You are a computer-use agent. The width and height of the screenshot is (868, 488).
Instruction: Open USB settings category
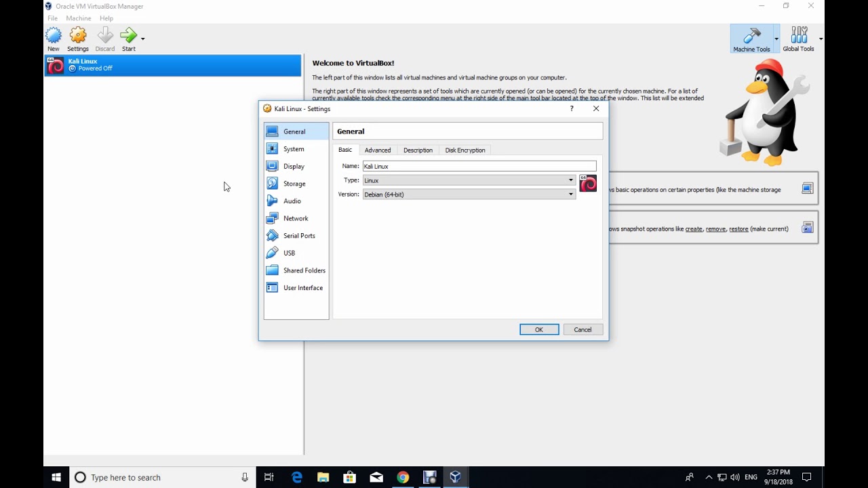(x=296, y=253)
